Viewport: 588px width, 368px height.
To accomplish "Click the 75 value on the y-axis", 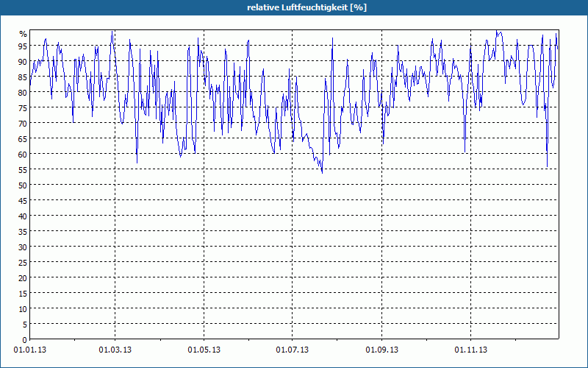I will [23, 107].
